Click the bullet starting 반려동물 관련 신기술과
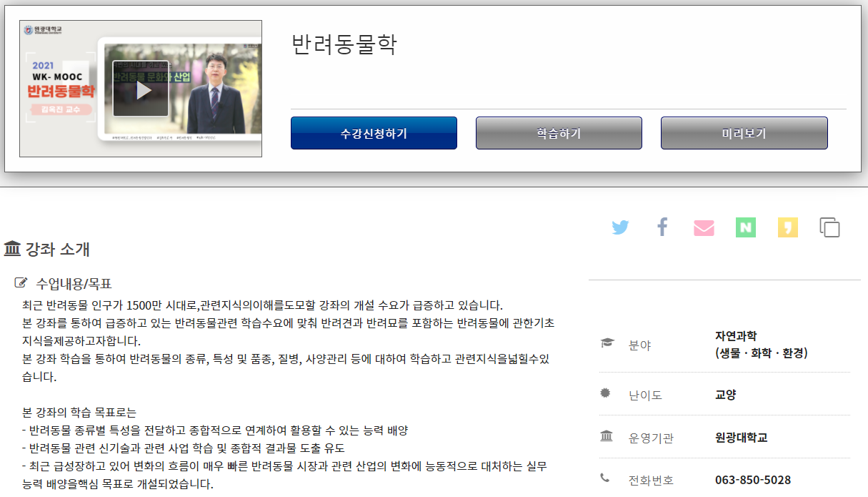Viewport: 868px width, 497px height. pyautogui.click(x=183, y=448)
